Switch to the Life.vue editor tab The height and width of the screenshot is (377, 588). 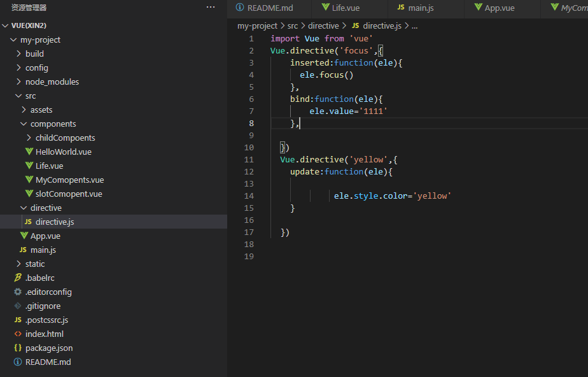click(x=349, y=8)
